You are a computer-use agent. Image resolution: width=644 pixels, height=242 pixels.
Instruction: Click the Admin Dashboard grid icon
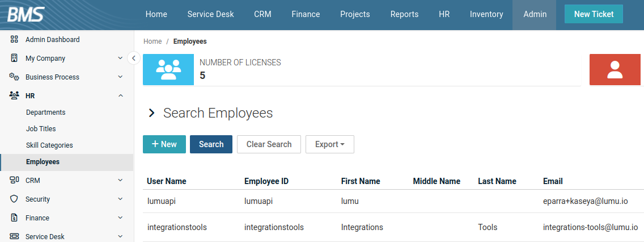[15, 40]
